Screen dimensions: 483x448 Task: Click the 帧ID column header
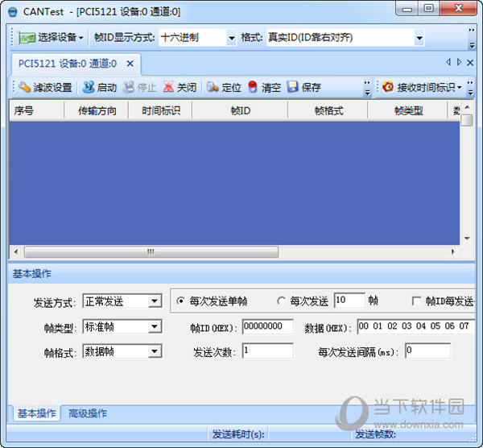240,111
